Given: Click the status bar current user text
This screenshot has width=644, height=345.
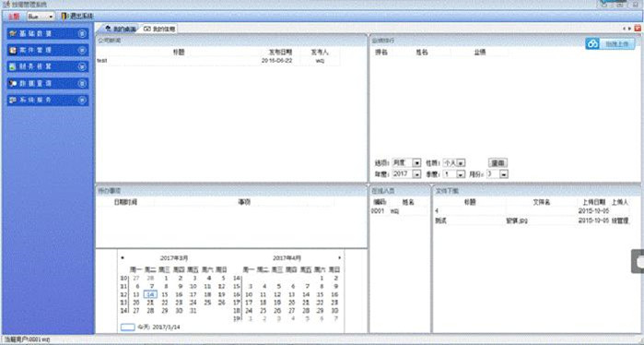Looking at the screenshot, I should [27, 340].
